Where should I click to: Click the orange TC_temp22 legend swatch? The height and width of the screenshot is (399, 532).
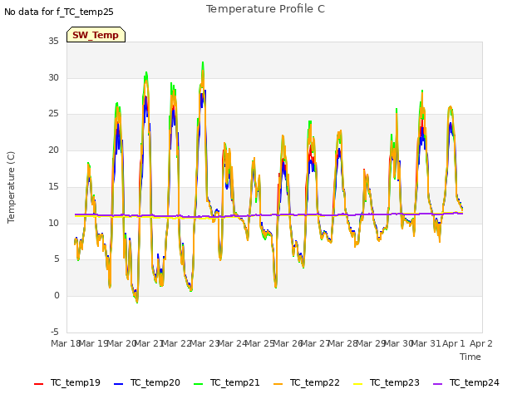[278, 384]
